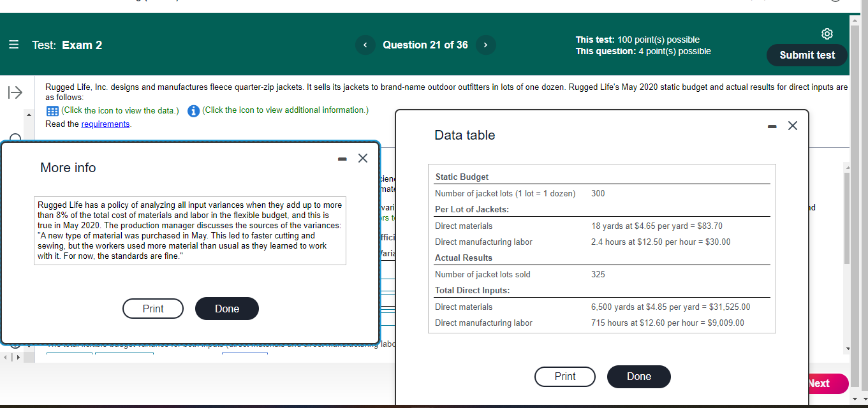This screenshot has width=868, height=408.
Task: Click the question panel's vertical scrollbar thumb
Action: (x=847, y=218)
